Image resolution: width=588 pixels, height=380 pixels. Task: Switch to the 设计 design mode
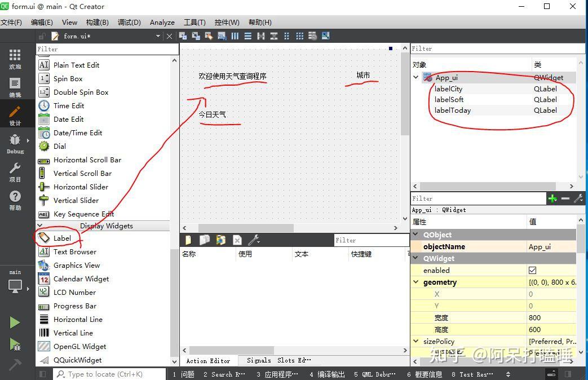[15, 116]
